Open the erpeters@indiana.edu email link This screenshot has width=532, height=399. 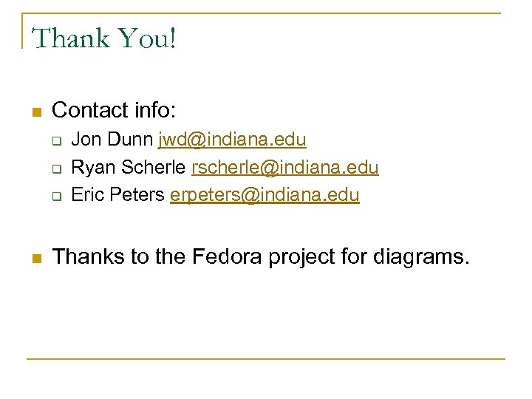pos(265,195)
